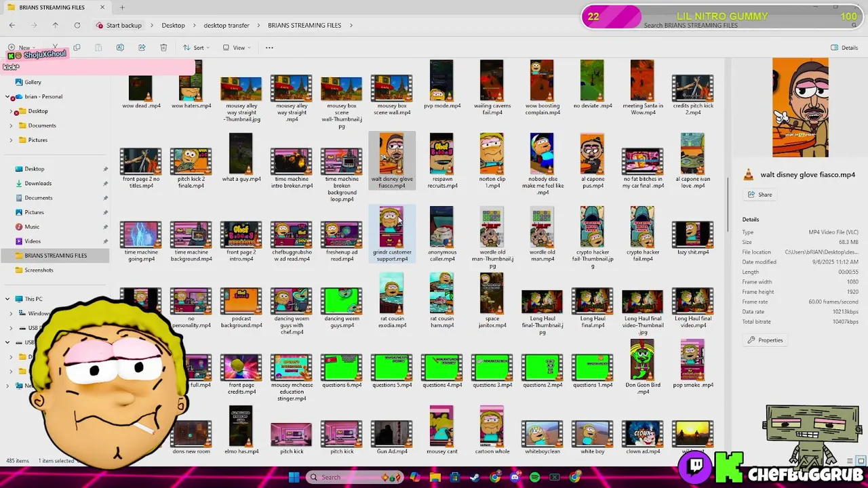Expand chevron after Desktop breadcrumb
This screenshot has height=488, width=868.
point(194,25)
